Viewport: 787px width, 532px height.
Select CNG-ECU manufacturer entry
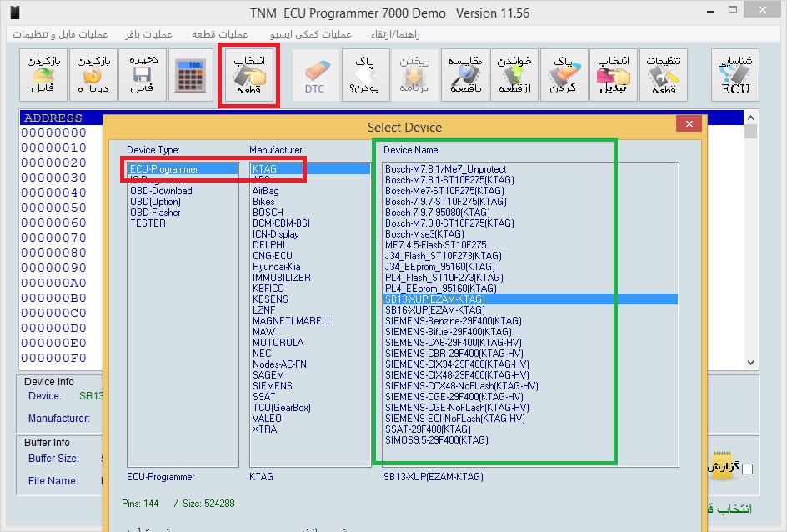click(272, 256)
